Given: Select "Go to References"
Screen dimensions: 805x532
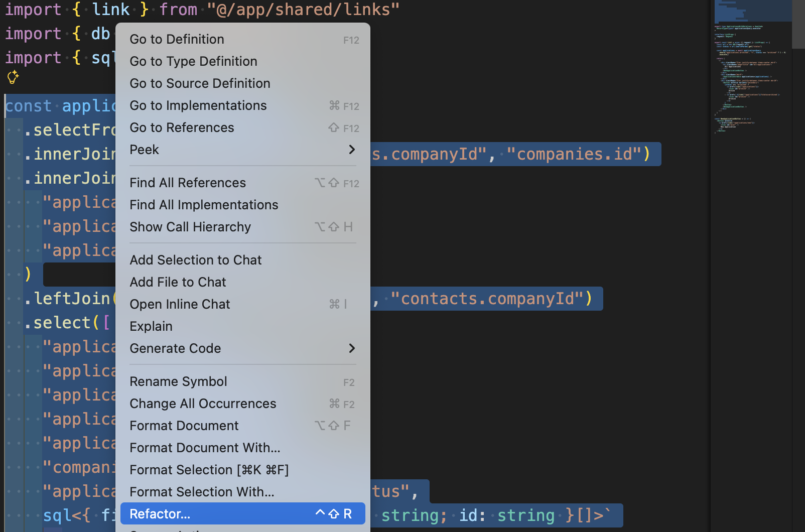Looking at the screenshot, I should click(x=182, y=127).
